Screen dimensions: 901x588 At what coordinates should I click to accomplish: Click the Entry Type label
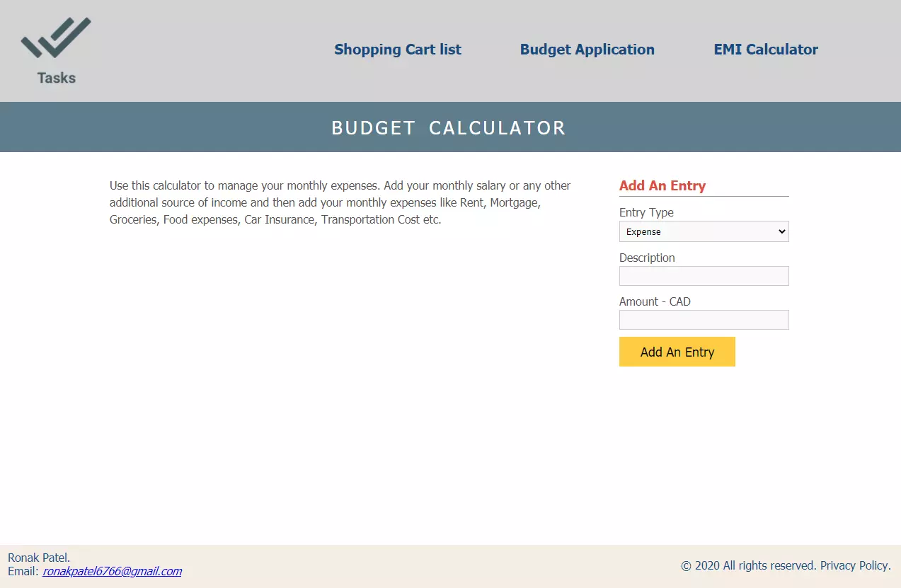point(646,212)
